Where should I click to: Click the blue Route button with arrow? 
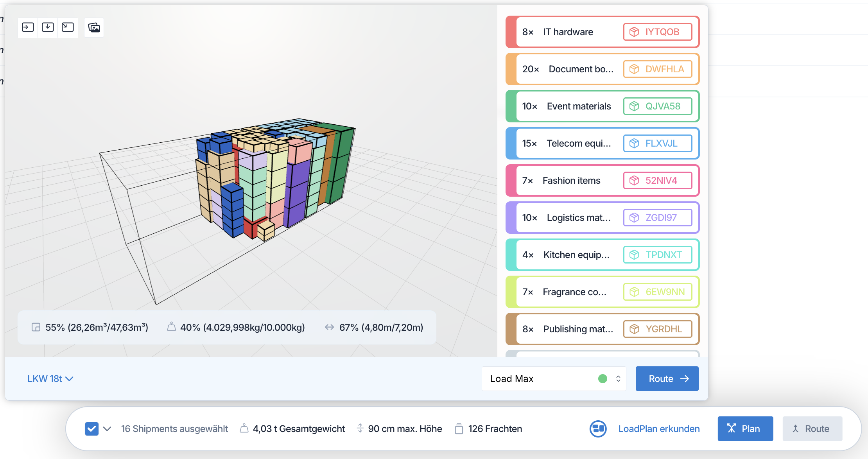click(x=667, y=378)
